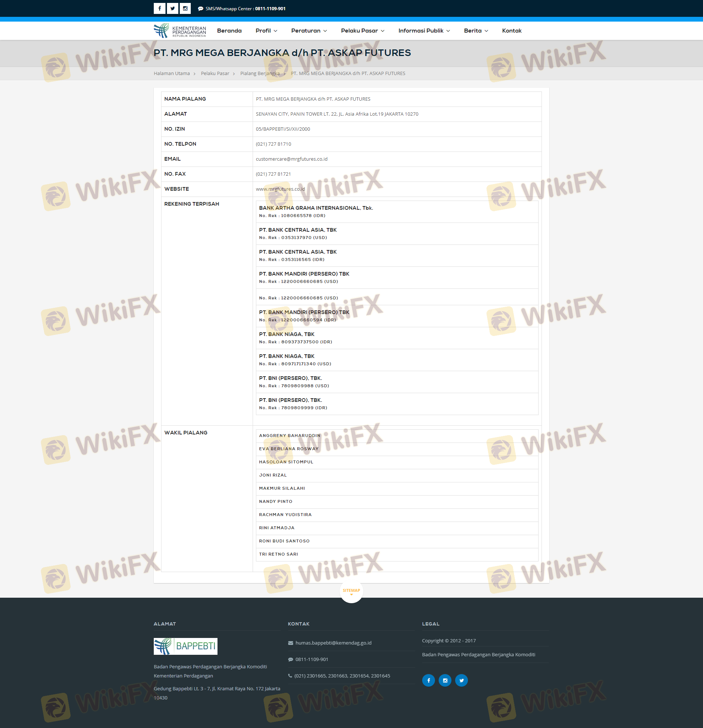The image size is (703, 728).
Task: Click the Halaman Utama breadcrumb link
Action: pos(172,73)
